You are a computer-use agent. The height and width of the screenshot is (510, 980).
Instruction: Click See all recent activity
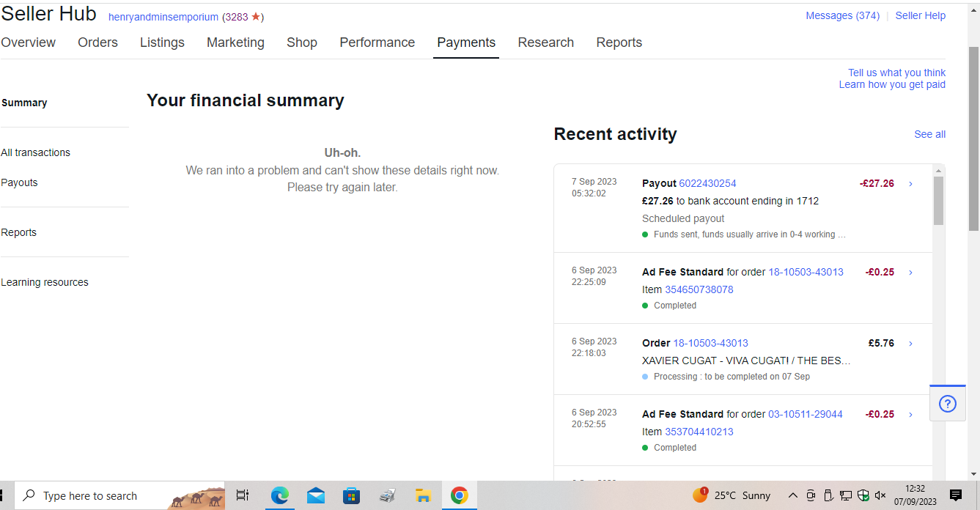[x=929, y=134]
